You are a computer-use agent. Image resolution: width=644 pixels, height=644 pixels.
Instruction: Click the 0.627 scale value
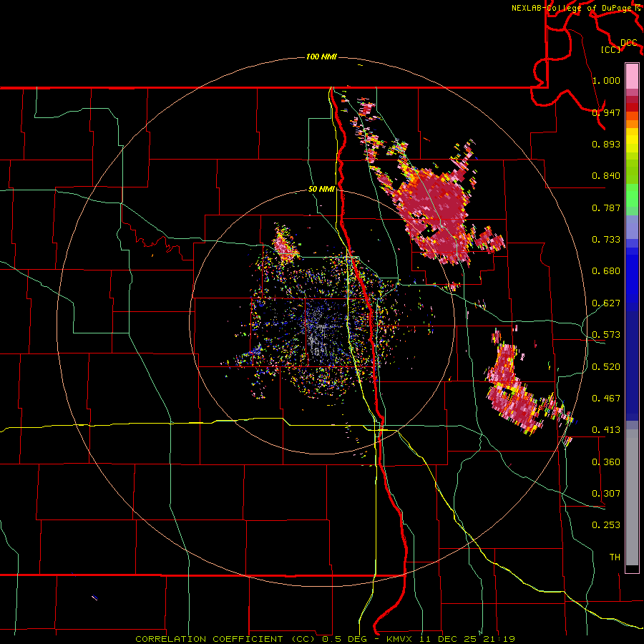coord(606,303)
